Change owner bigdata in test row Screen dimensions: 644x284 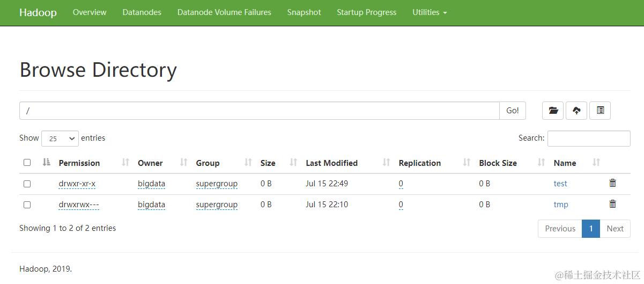tap(151, 184)
